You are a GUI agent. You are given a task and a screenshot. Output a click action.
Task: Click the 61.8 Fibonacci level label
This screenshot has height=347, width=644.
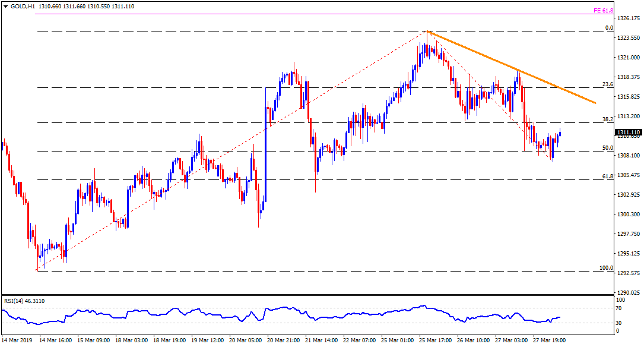607,176
